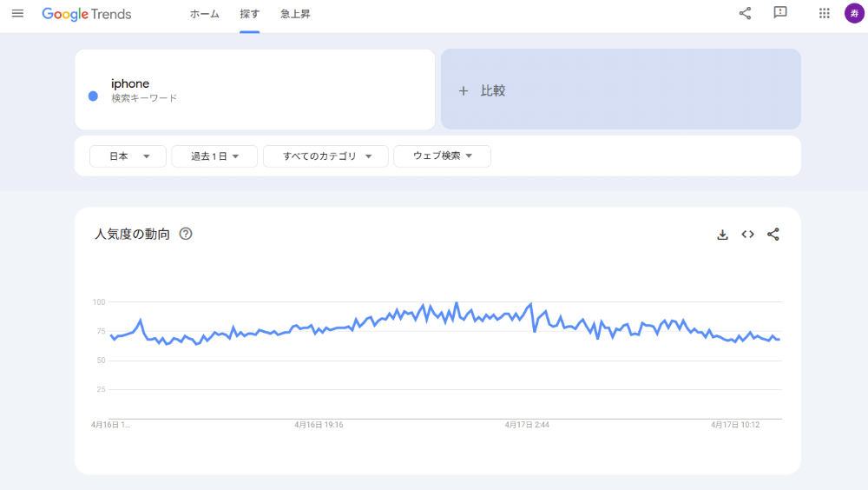The width and height of the screenshot is (868, 490).
Task: Click the help icon beside 人気度の動向
Action: point(186,234)
